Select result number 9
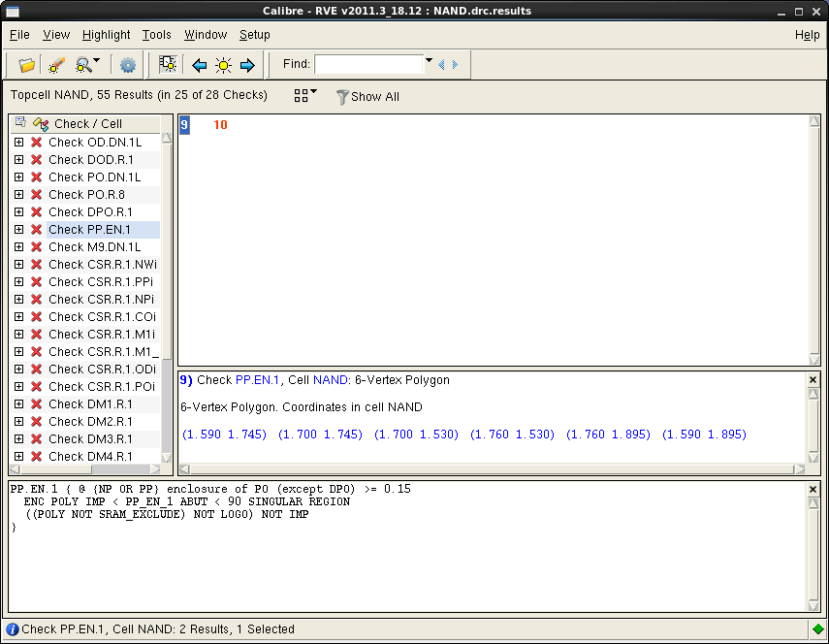The height and width of the screenshot is (644, 829). click(x=184, y=125)
